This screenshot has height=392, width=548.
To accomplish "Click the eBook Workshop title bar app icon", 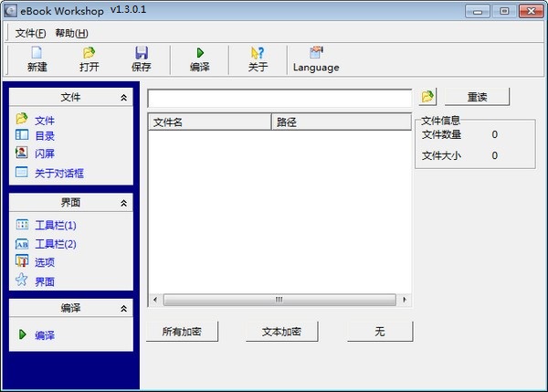I will click(10, 10).
